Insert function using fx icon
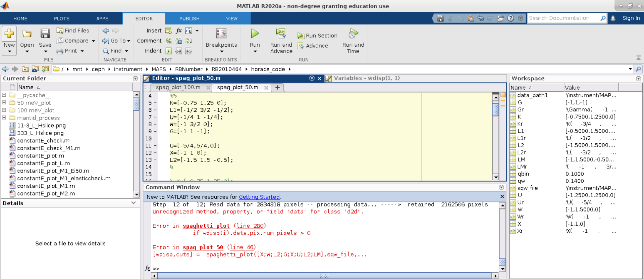 (179, 31)
